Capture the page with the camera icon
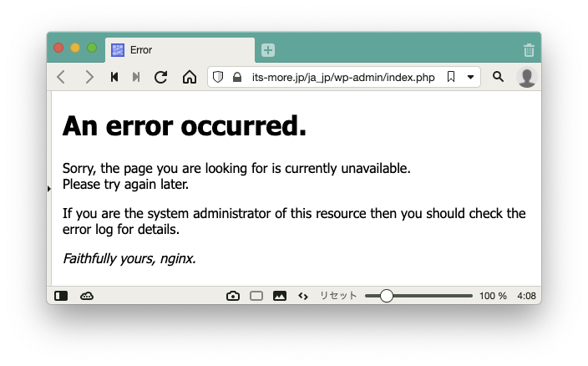This screenshot has height=366, width=588. click(x=233, y=296)
